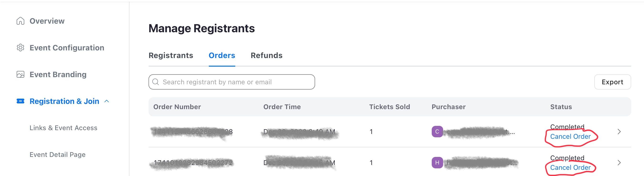Viewport: 644px width, 176px height.
Task: Click the search magnifier icon
Action: click(155, 82)
